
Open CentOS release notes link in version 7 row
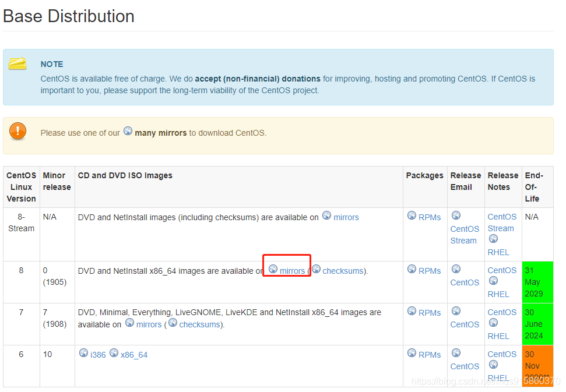(x=502, y=312)
